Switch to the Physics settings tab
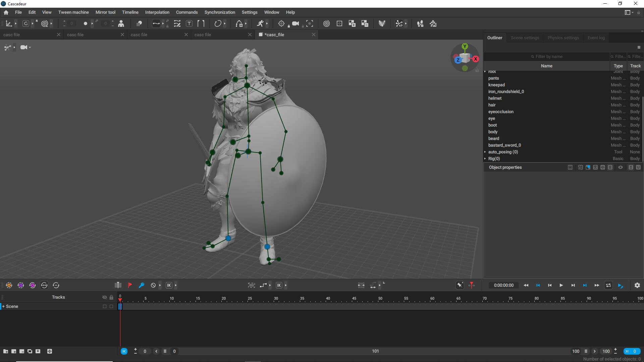Screen dimensions: 644x362 click(x=563, y=38)
